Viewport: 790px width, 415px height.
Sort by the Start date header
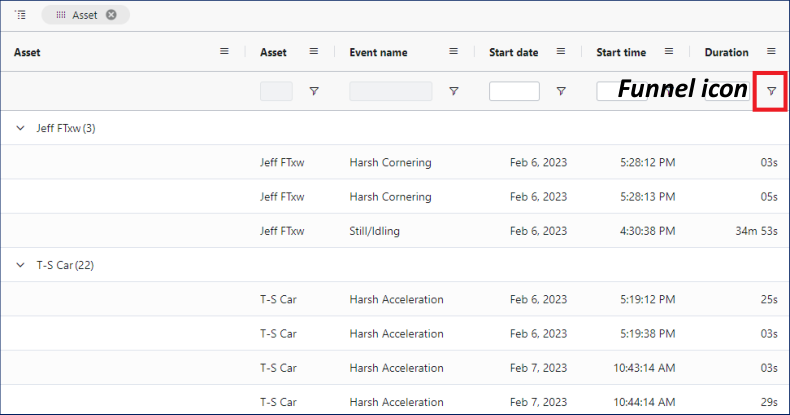point(513,52)
